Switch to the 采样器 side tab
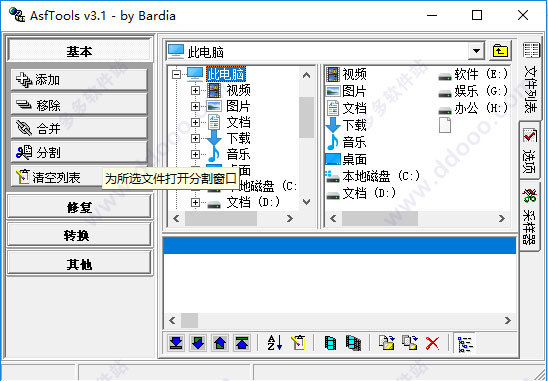The height and width of the screenshot is (381, 548). 530,216
